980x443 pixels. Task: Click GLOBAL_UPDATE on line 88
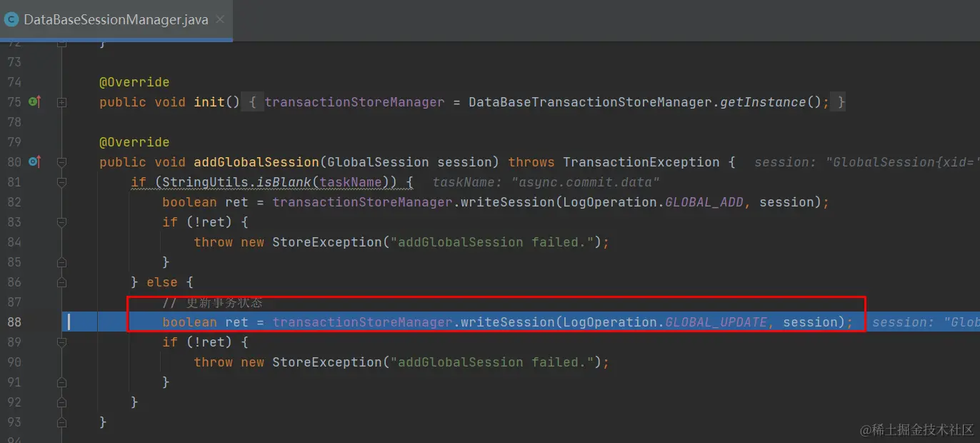coord(716,322)
